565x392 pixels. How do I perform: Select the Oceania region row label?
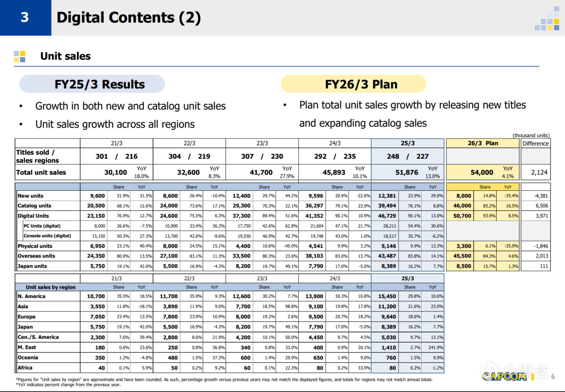28,358
